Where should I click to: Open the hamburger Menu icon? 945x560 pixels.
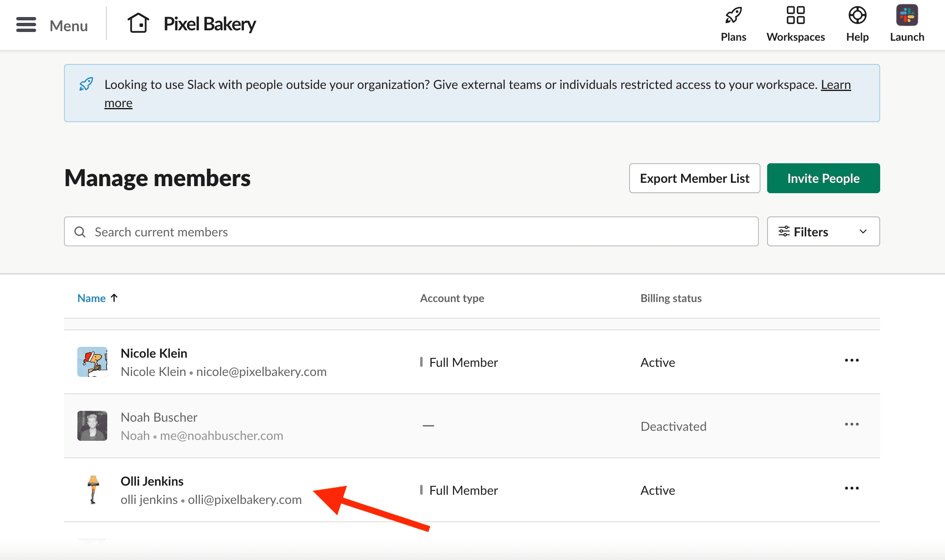[x=26, y=25]
